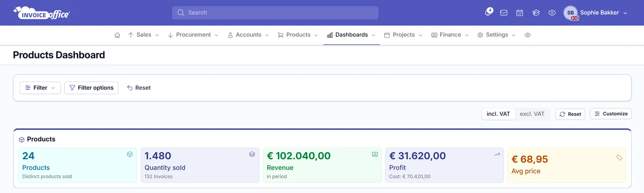
Task: Click the trend arrow icon on Profit card
Action: pos(497,154)
